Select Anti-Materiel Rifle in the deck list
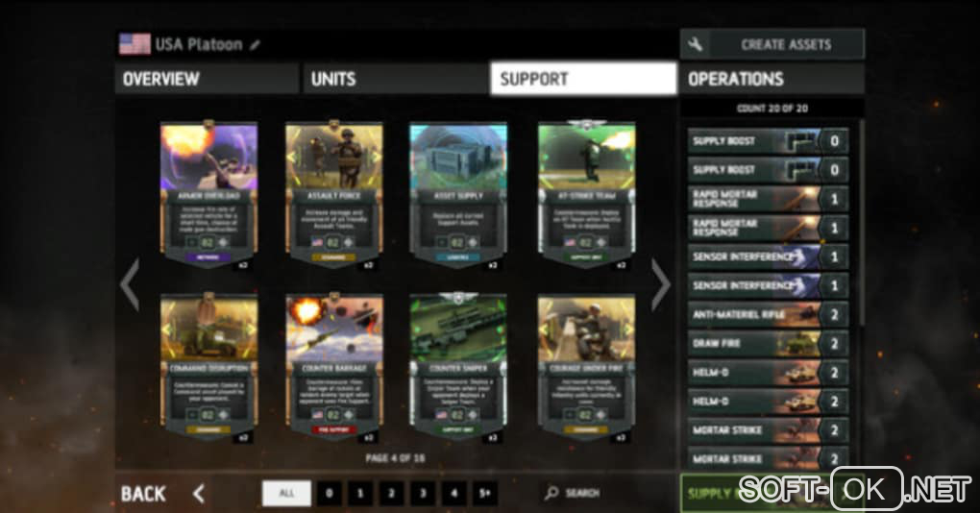This screenshot has width=980, height=513. [x=768, y=315]
